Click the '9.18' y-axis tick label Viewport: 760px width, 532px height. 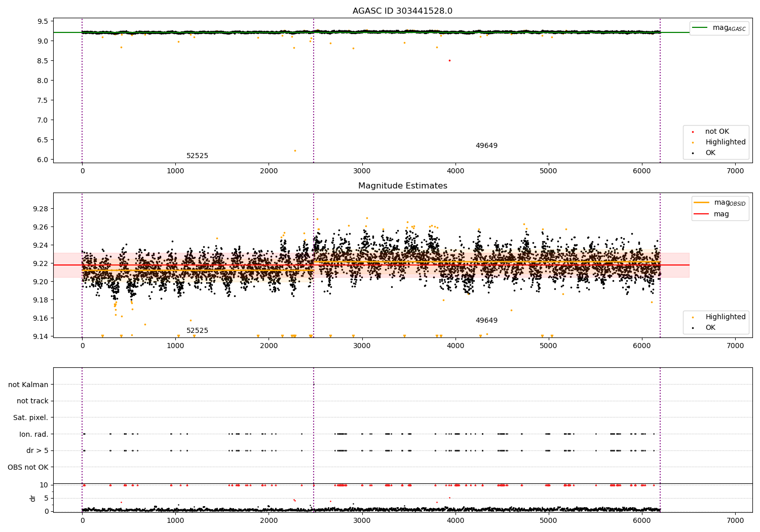[41, 300]
